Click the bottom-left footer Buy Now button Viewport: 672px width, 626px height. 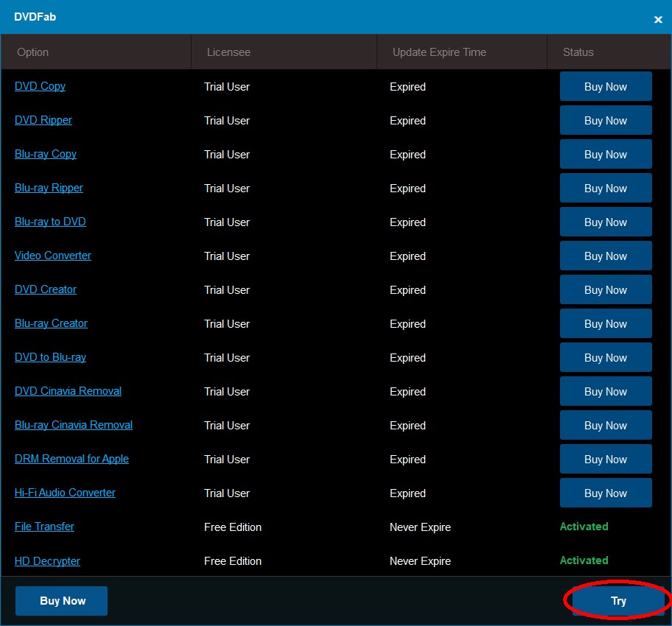(x=61, y=601)
